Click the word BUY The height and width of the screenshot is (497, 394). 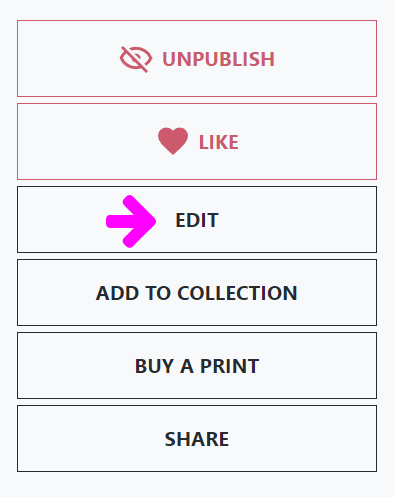click(x=154, y=366)
